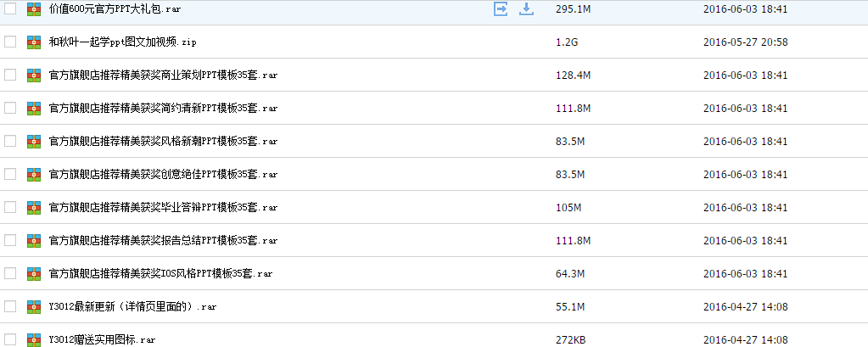The image size is (868, 347).
Task: Click the Y3012赠送实用图标.rar file name
Action: tap(102, 339)
